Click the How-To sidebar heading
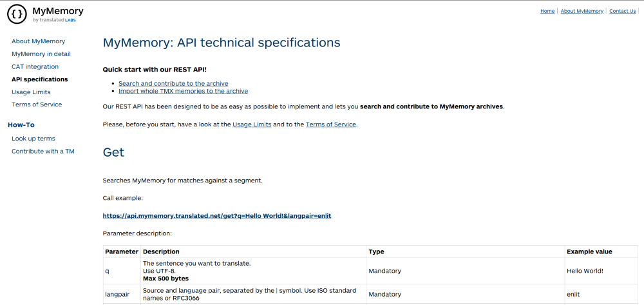 click(x=21, y=125)
